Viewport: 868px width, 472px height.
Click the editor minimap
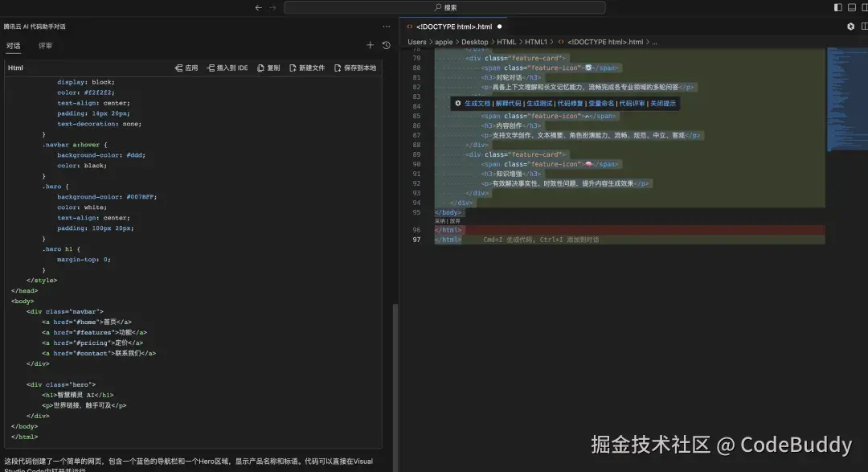847,100
